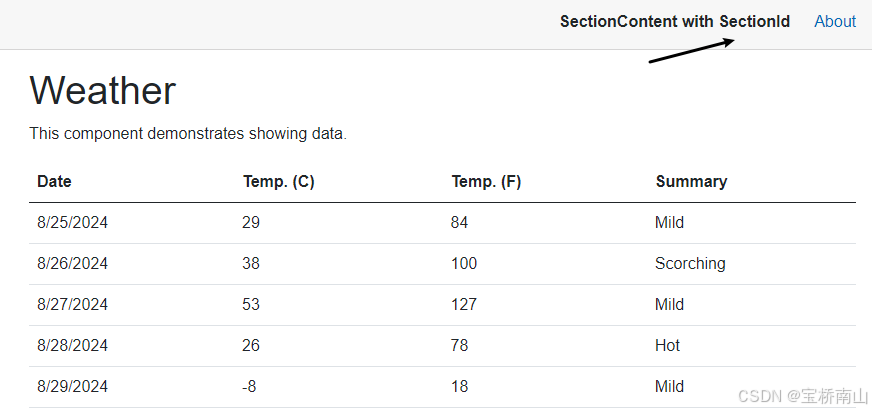Viewport: 872px width, 411px height.
Task: Click the 8/29/2024 date cell
Action: [x=72, y=386]
